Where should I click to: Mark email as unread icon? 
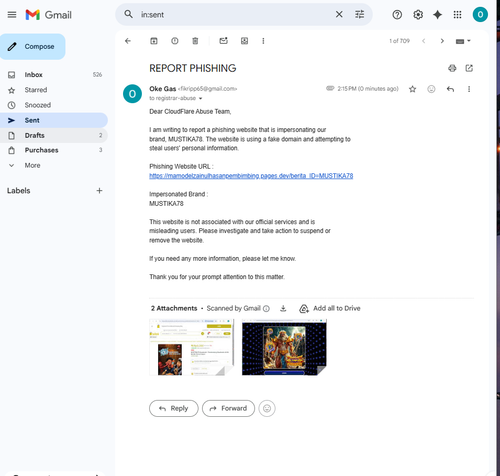click(223, 41)
